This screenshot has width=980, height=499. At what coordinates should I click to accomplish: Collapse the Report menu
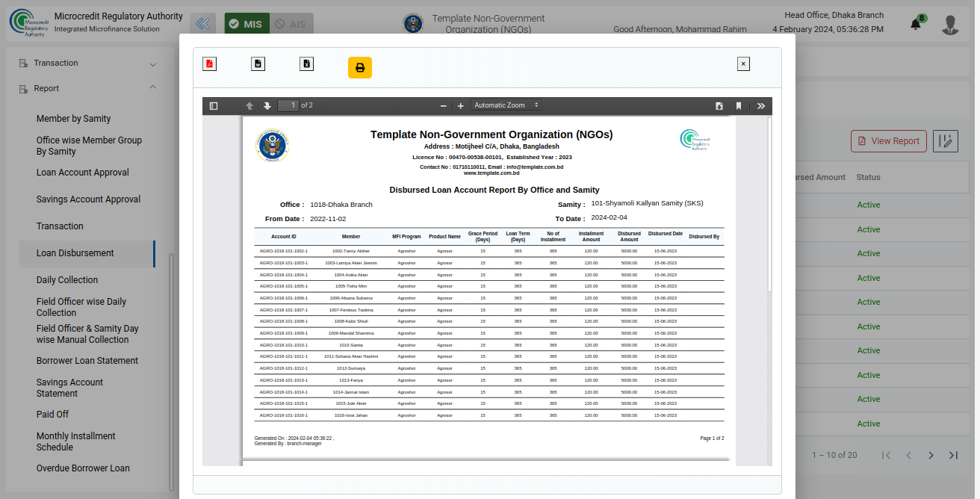88,88
